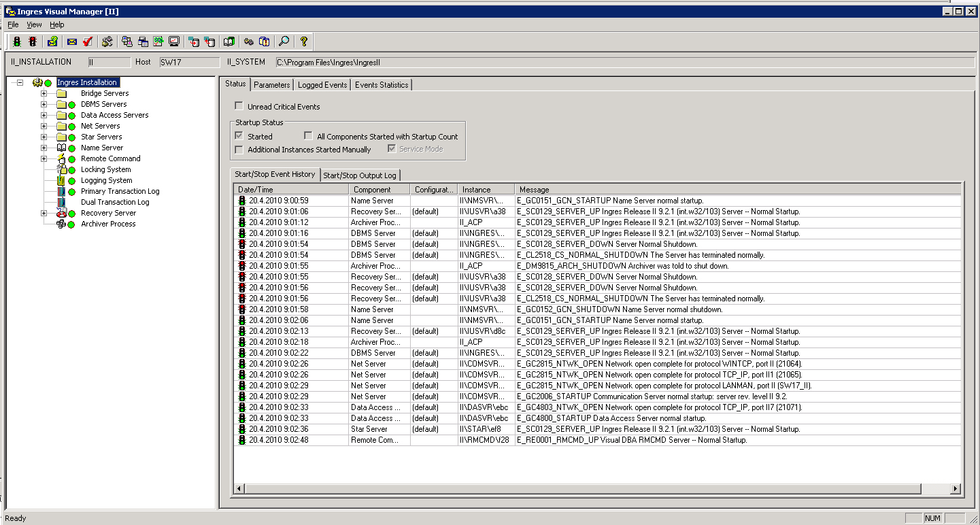Click the window with table grid toolbar icon
Image resolution: width=980 pixels, height=525 pixels.
coord(143,41)
